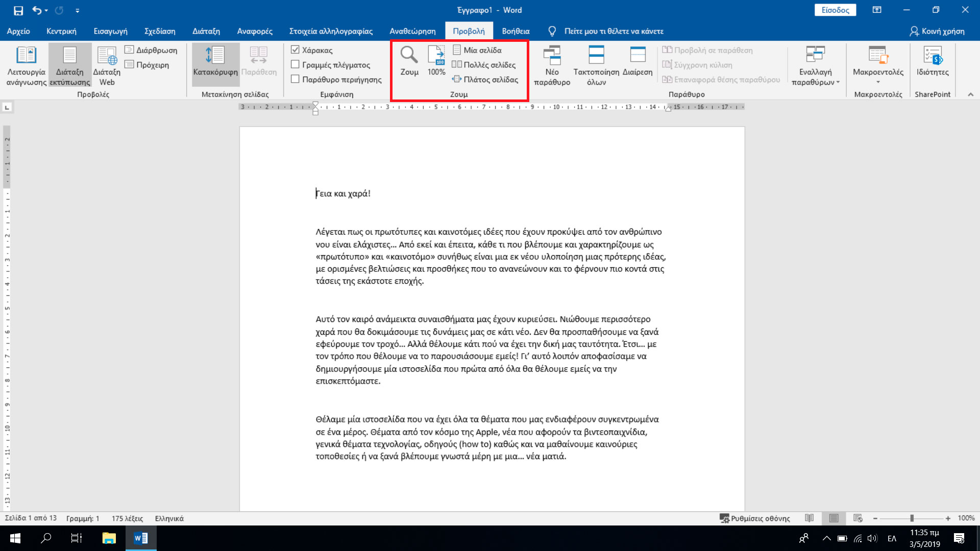The height and width of the screenshot is (551, 980).
Task: Open a Νέο παράθυρο
Action: 552,65
